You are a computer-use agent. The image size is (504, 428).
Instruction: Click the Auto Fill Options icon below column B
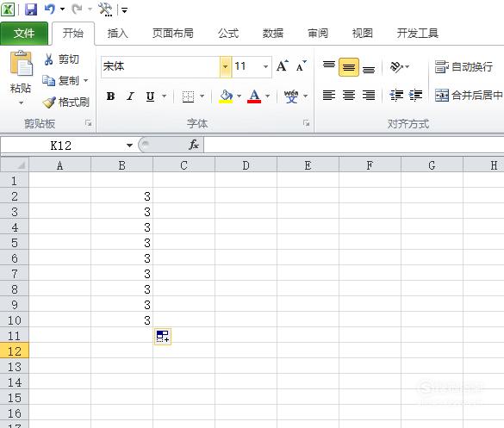(163, 337)
